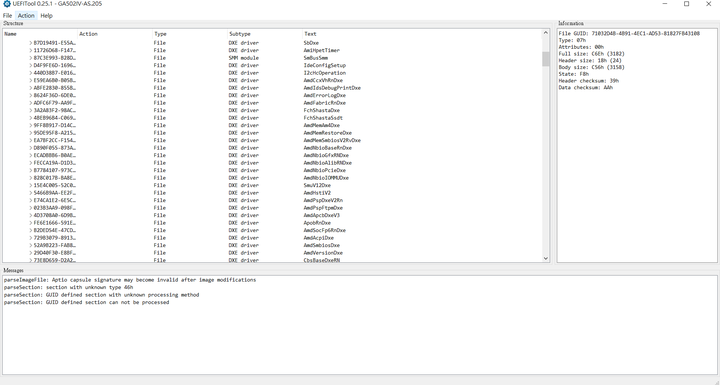
Task: Select the 'can not be processed' message
Action: click(86, 302)
